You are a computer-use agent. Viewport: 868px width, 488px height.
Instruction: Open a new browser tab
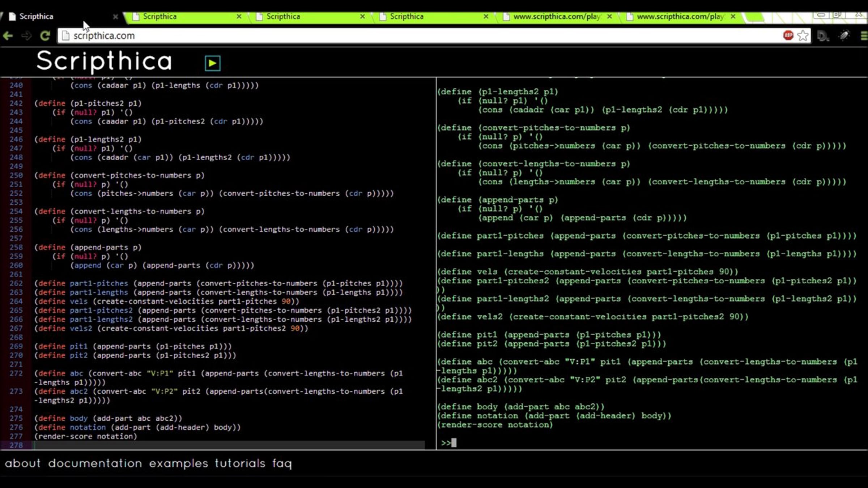click(755, 17)
